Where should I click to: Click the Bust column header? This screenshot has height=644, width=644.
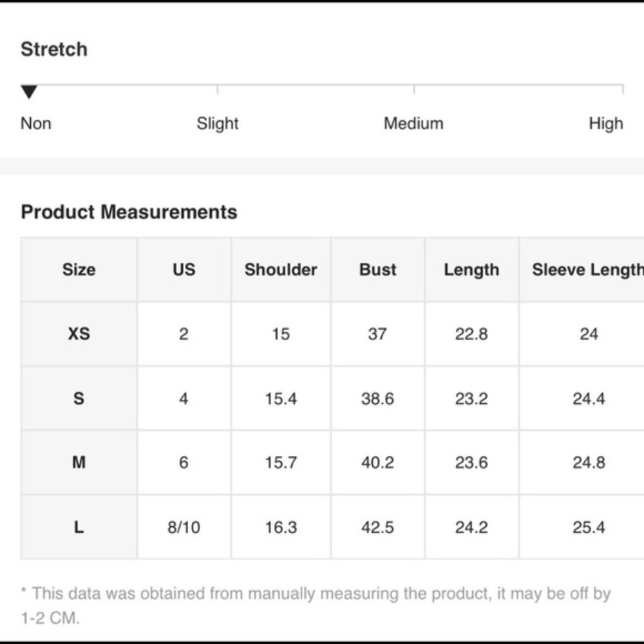[x=377, y=269]
